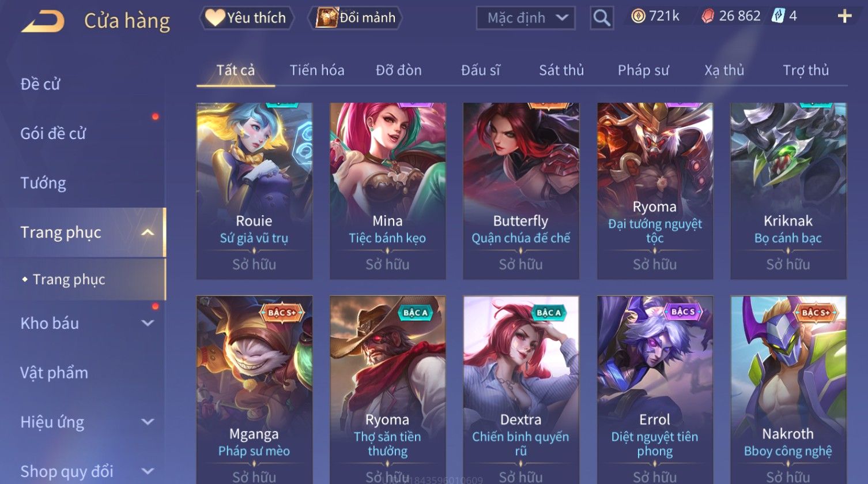
Task: Switch to the Sát thủ tab
Action: (561, 70)
